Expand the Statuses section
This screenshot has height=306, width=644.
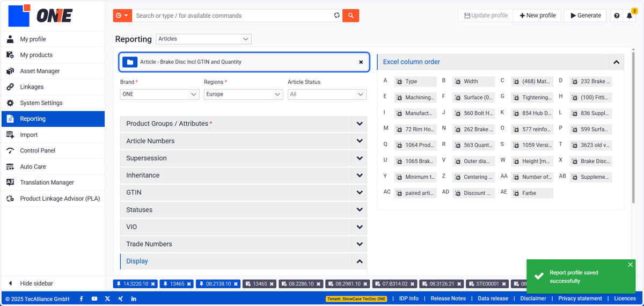click(x=244, y=209)
